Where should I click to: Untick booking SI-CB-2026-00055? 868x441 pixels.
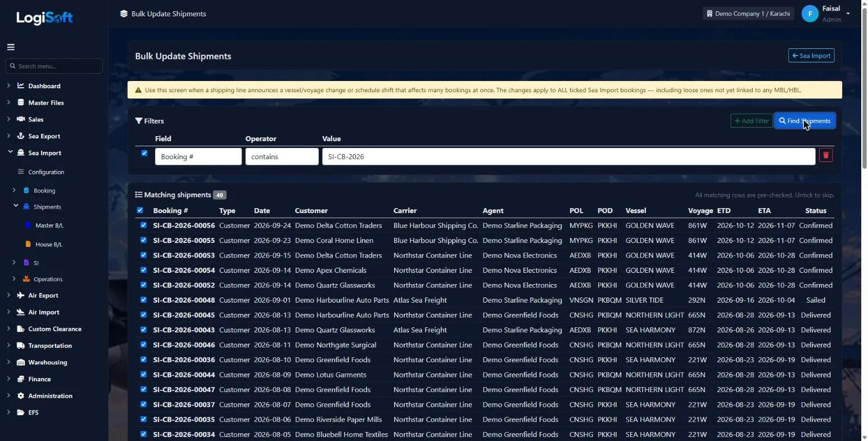(143, 240)
